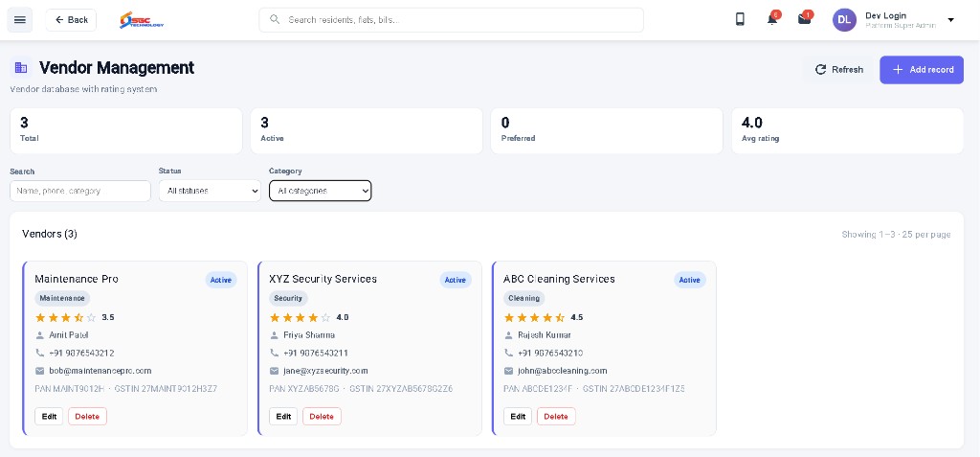Click the star rating on Maintenance Pro

[x=66, y=317]
